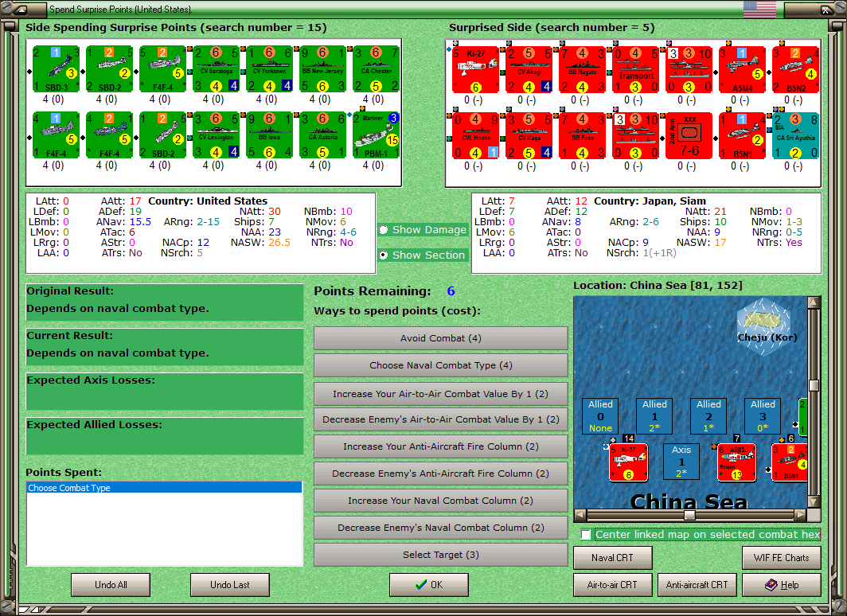This screenshot has width=847, height=616.
Task: Select the CA Sri Ayuthia Siamese cruiser counter
Action: tap(796, 135)
